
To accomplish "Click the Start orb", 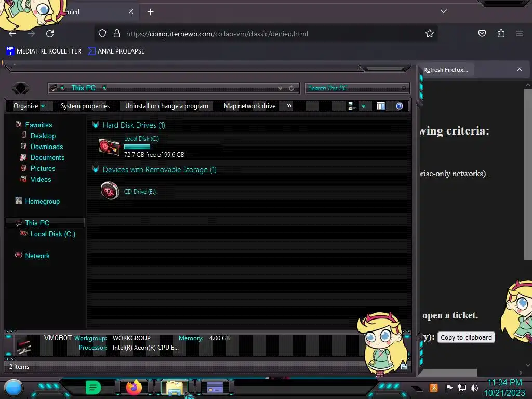I will [x=14, y=388].
